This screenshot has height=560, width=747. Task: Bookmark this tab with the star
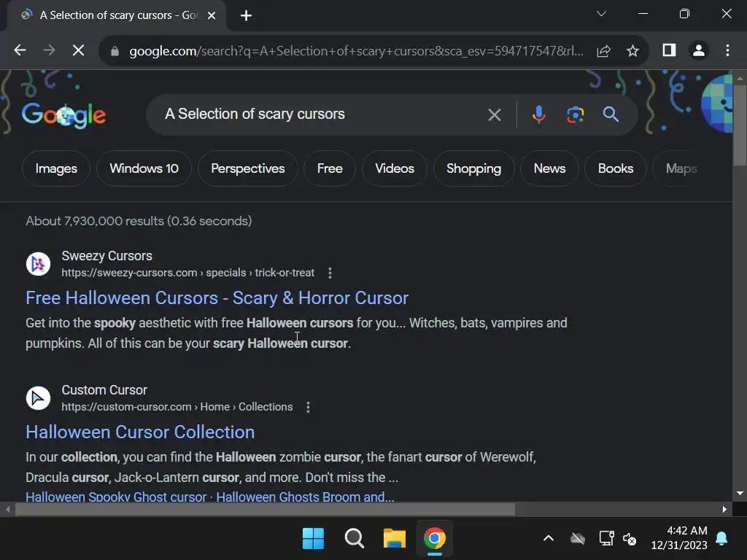[x=632, y=51]
